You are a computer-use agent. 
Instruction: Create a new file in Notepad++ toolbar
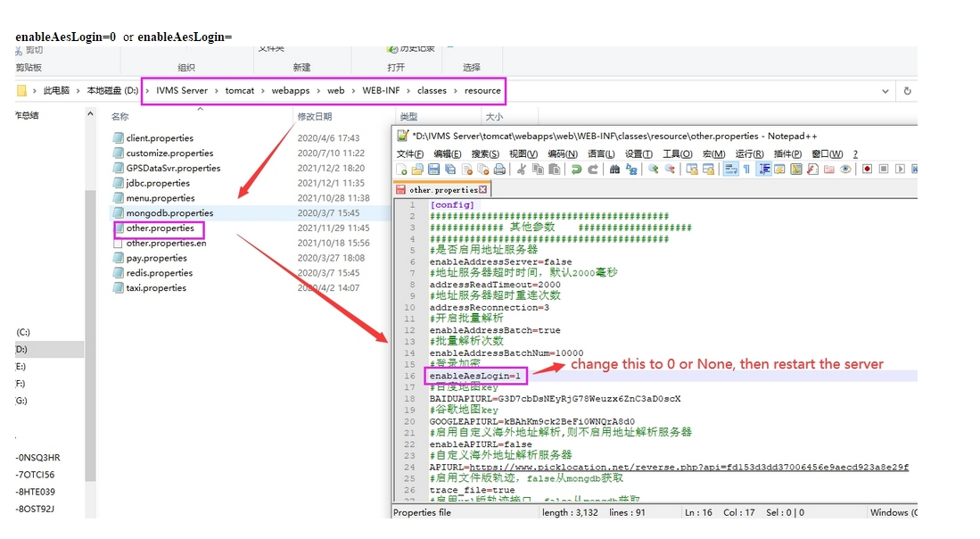401,170
